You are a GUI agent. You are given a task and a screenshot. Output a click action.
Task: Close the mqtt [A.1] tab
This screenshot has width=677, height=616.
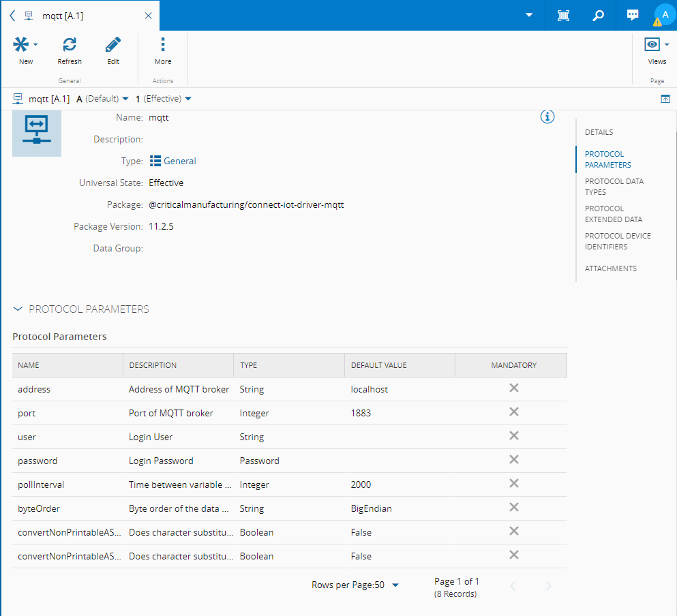point(148,15)
